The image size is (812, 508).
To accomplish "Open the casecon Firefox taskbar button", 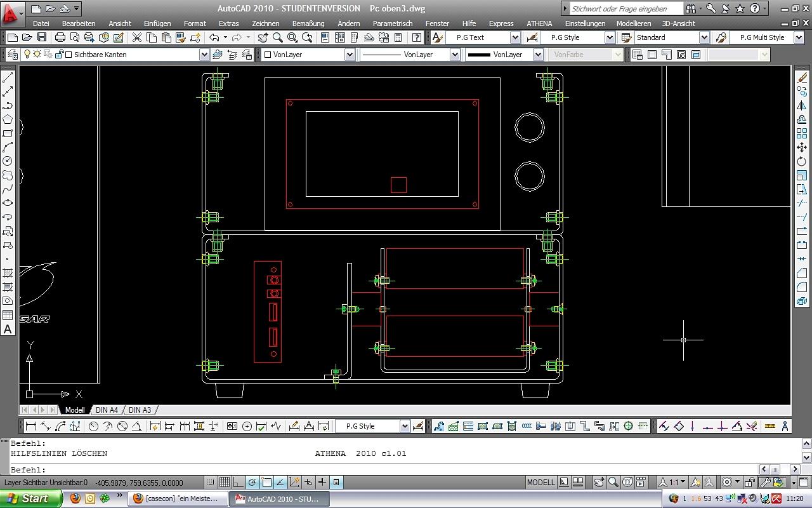I will (178, 498).
